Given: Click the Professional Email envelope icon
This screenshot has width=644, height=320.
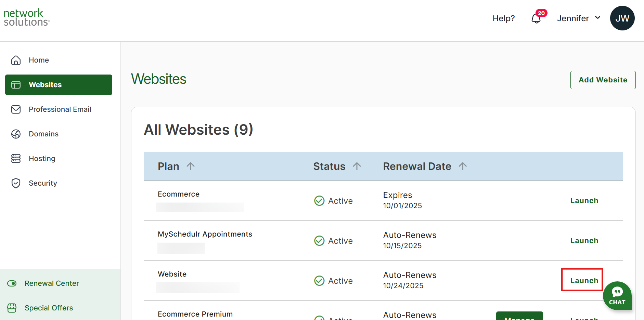Looking at the screenshot, I should tap(16, 109).
